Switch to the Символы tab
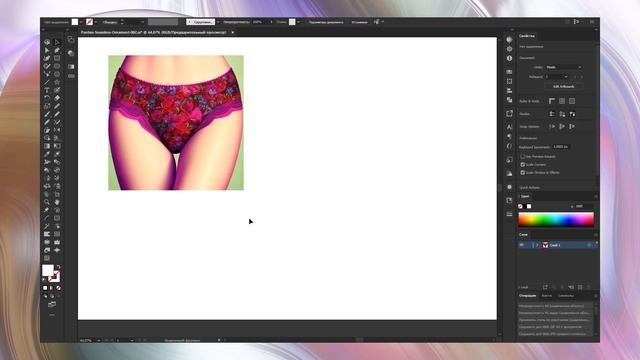Image resolution: width=640 pixels, height=360 pixels. pos(566,296)
